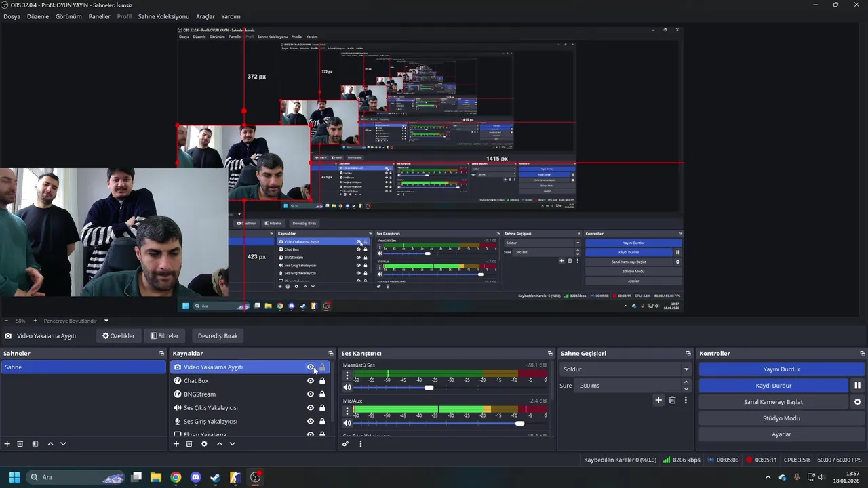Open advanced audio properties gears icon
Screen dimensions: 868x488
coord(345,444)
